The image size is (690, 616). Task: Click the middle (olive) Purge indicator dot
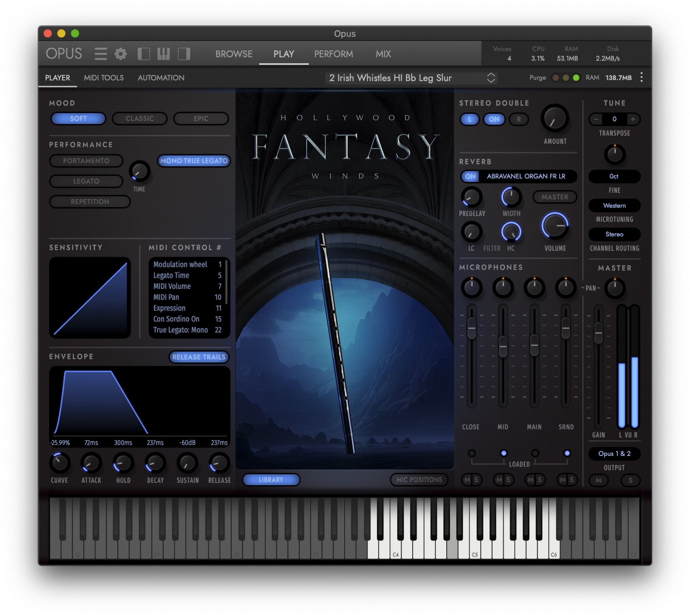[x=566, y=78]
